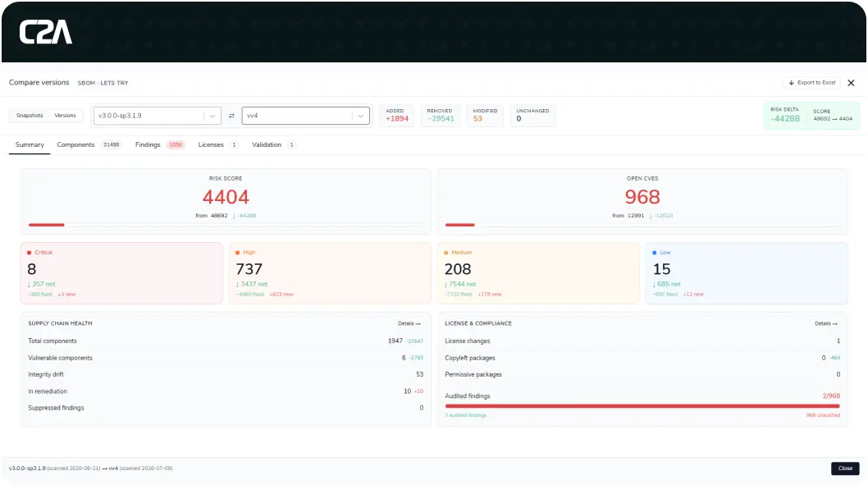Click the C2A logo
The image size is (868, 489).
tap(46, 32)
